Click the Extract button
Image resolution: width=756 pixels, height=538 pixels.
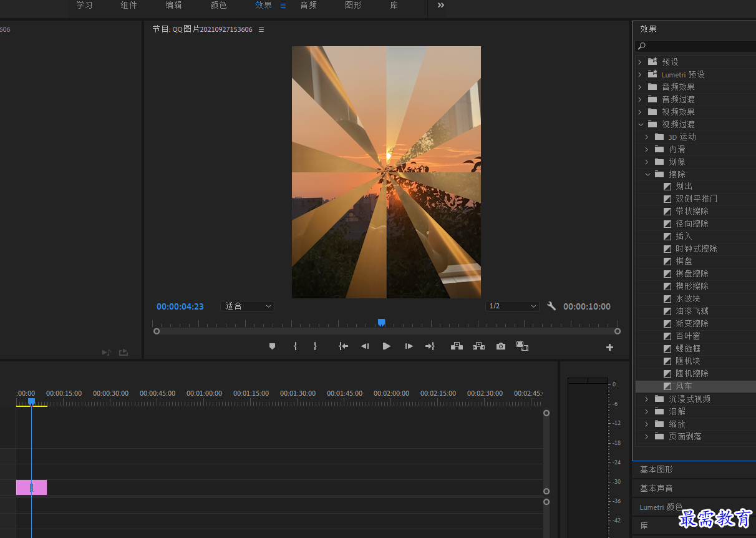pos(478,346)
